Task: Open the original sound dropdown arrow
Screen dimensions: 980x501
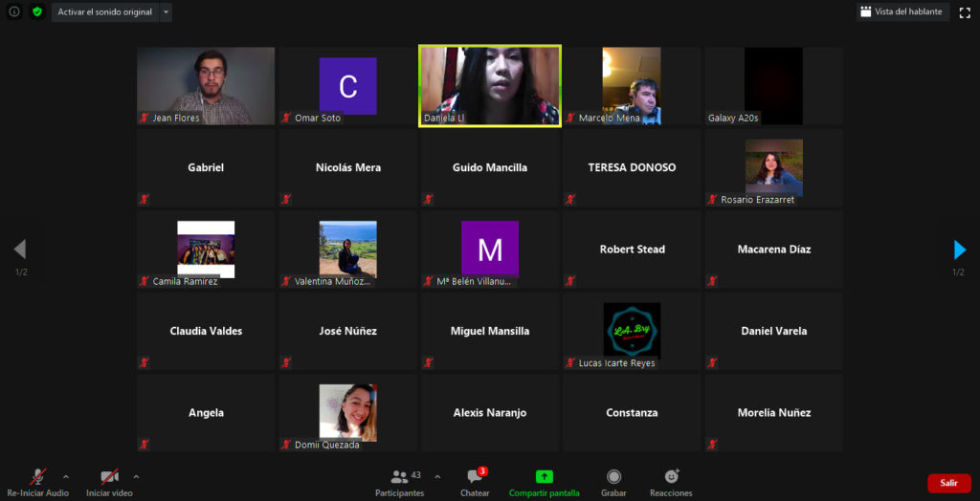Action: click(x=166, y=12)
